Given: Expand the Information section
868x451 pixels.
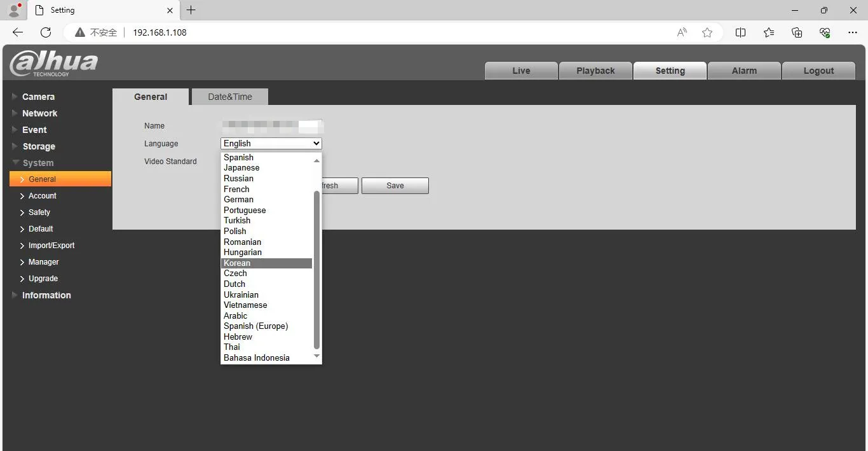Looking at the screenshot, I should (x=46, y=295).
